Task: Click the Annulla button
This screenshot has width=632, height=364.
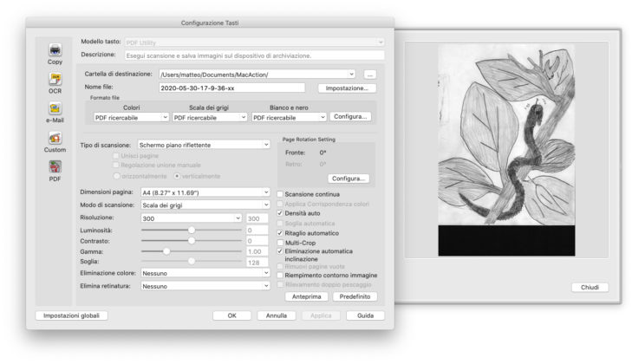Action: pyautogui.click(x=277, y=315)
